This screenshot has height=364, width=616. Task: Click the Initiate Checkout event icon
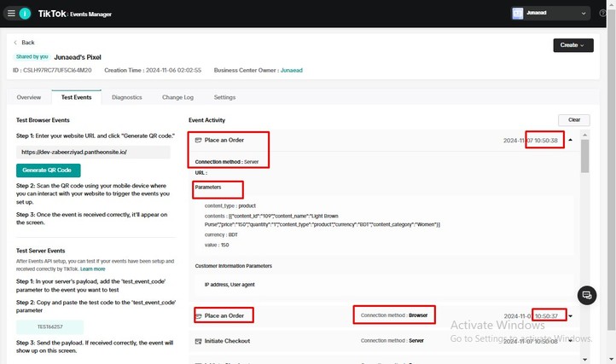tap(199, 341)
